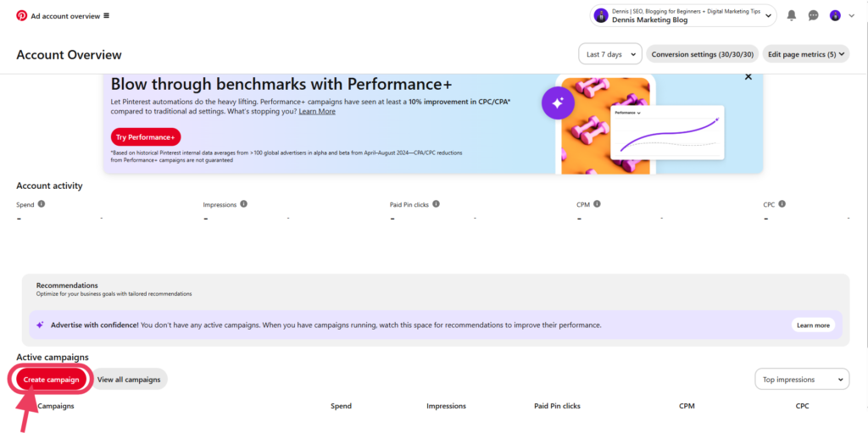This screenshot has width=868, height=433.
Task: Open the messages speech bubble icon
Action: click(813, 15)
